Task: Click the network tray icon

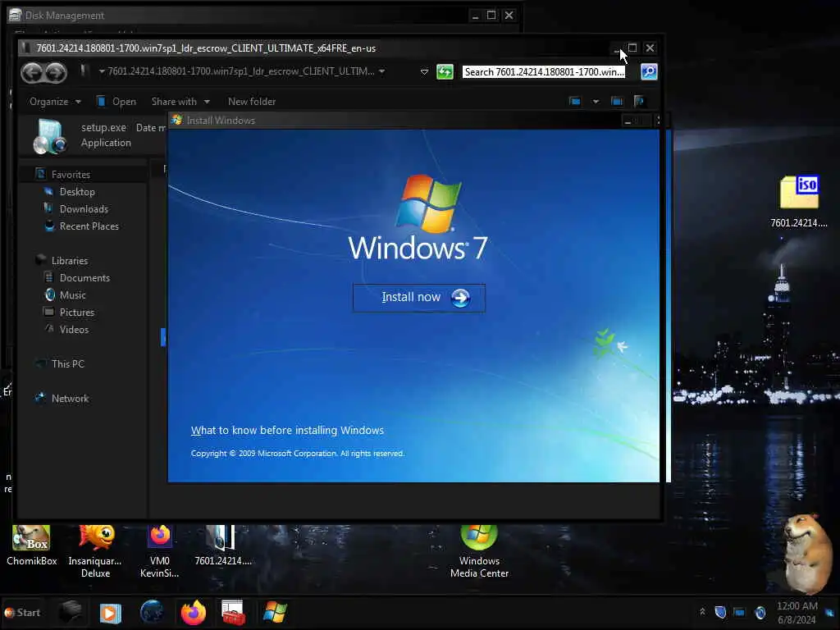Action: [739, 612]
